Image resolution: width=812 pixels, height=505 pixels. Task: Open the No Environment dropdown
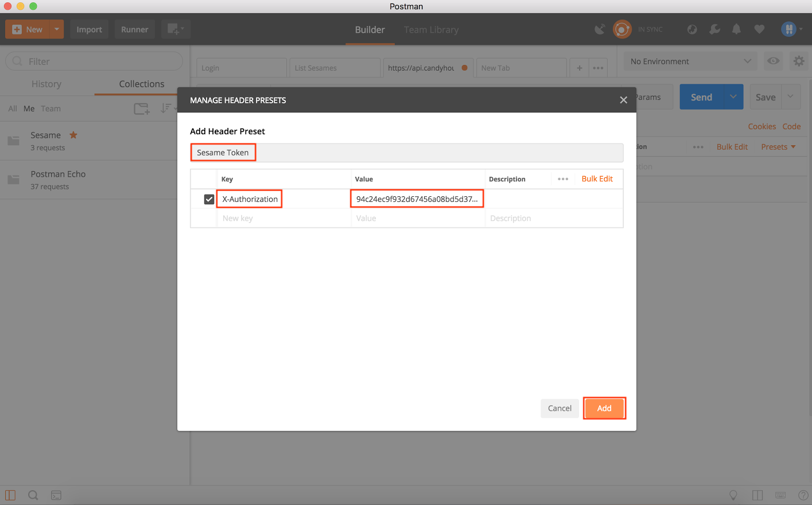(x=690, y=61)
